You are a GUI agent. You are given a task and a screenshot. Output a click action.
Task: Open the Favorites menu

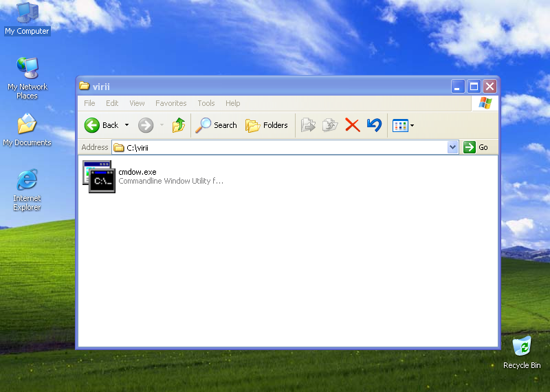point(170,103)
